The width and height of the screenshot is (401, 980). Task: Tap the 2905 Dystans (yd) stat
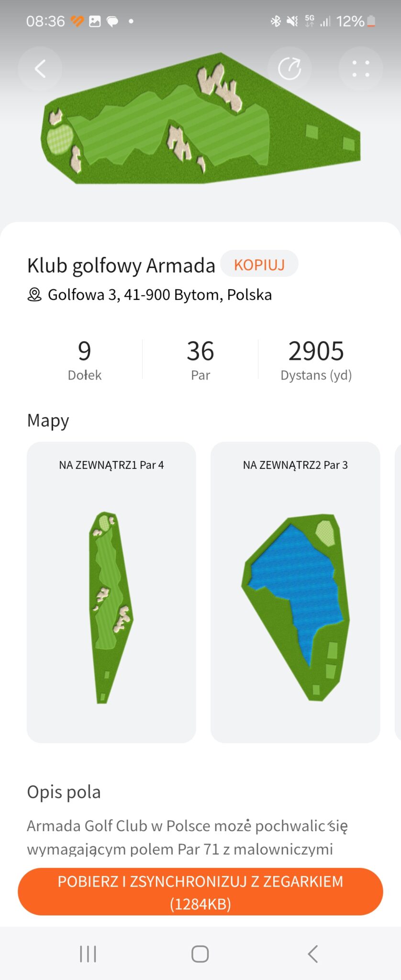(x=316, y=359)
